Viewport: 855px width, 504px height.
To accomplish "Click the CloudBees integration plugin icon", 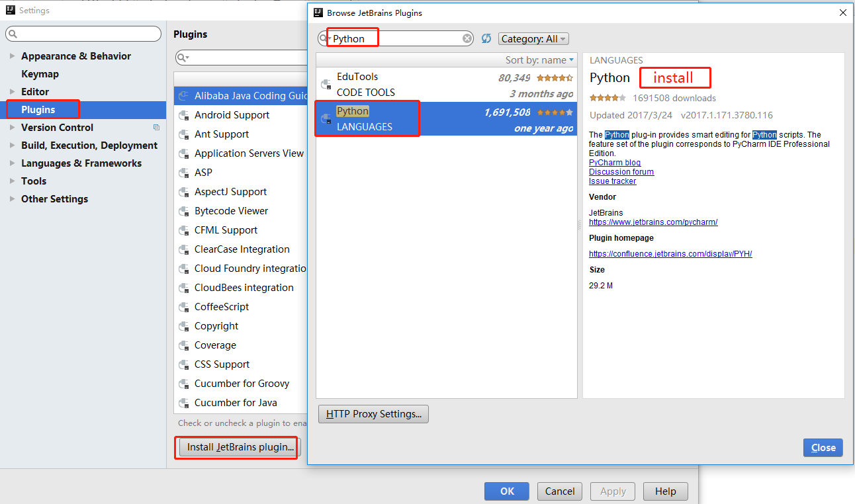I will (x=185, y=288).
